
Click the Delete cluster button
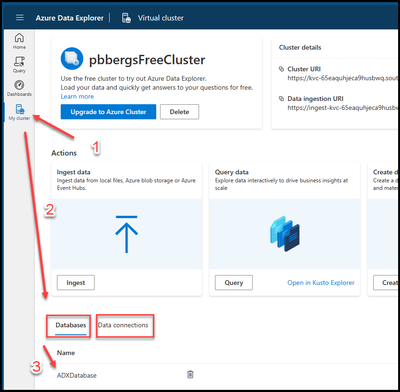coord(179,112)
